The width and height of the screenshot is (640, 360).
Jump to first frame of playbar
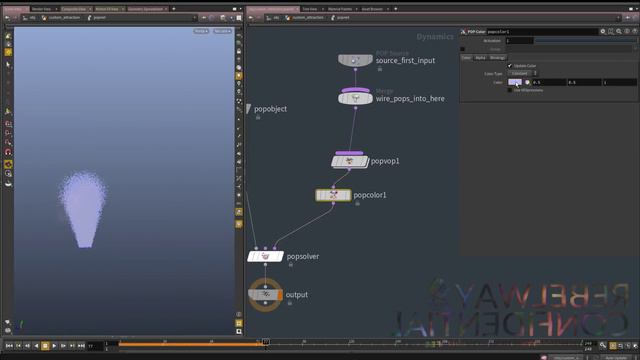pos(9,346)
